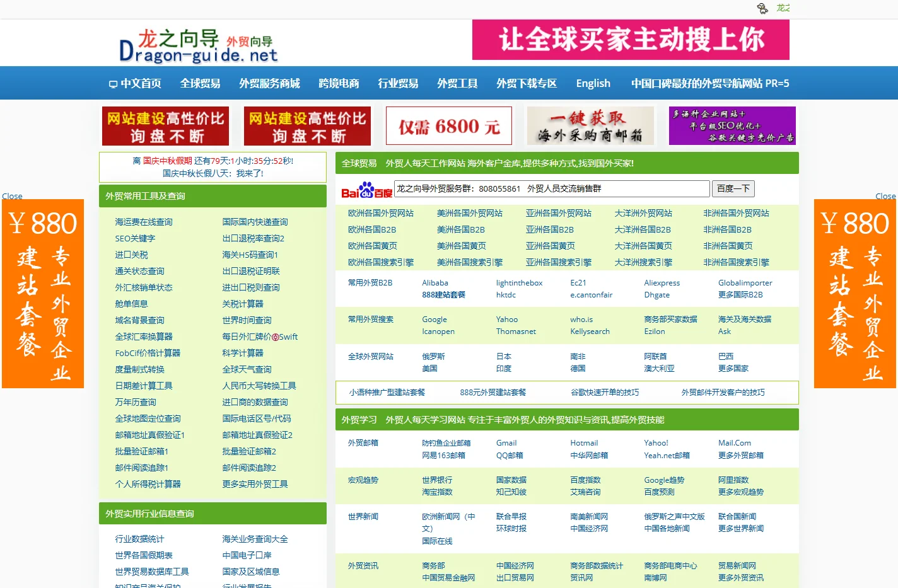Switch to English from the nav bar

pyautogui.click(x=593, y=83)
